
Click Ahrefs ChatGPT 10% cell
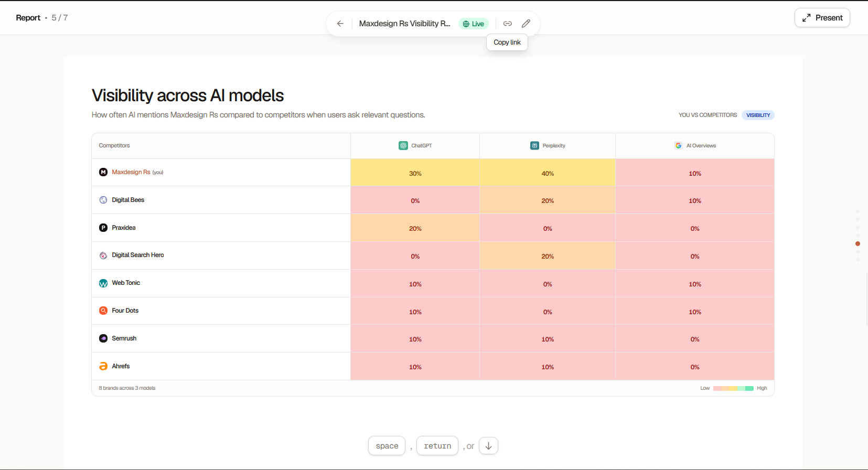point(415,367)
